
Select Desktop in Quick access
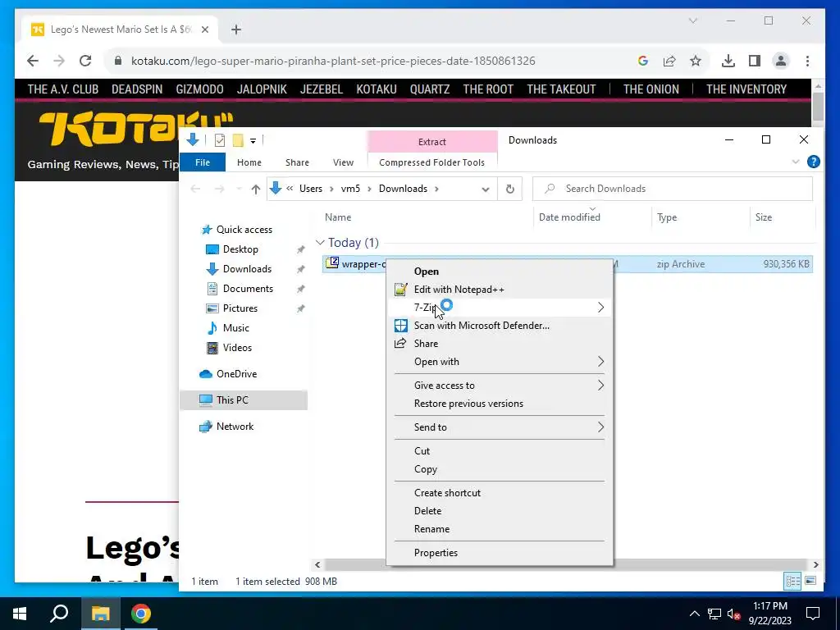(240, 249)
